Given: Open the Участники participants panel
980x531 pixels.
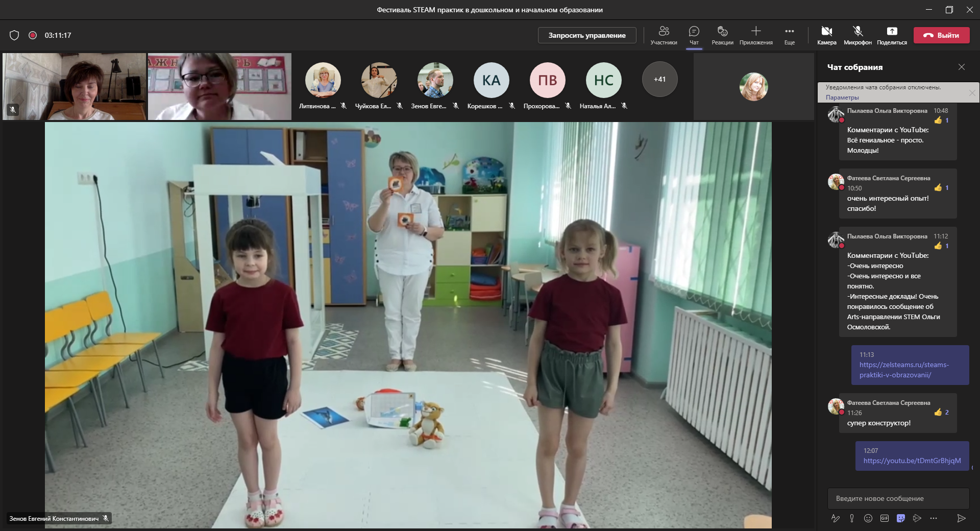Looking at the screenshot, I should pyautogui.click(x=664, y=35).
